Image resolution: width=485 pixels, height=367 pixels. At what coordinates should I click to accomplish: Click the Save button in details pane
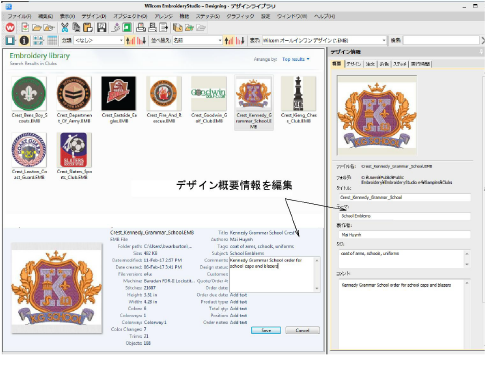coord(266,330)
